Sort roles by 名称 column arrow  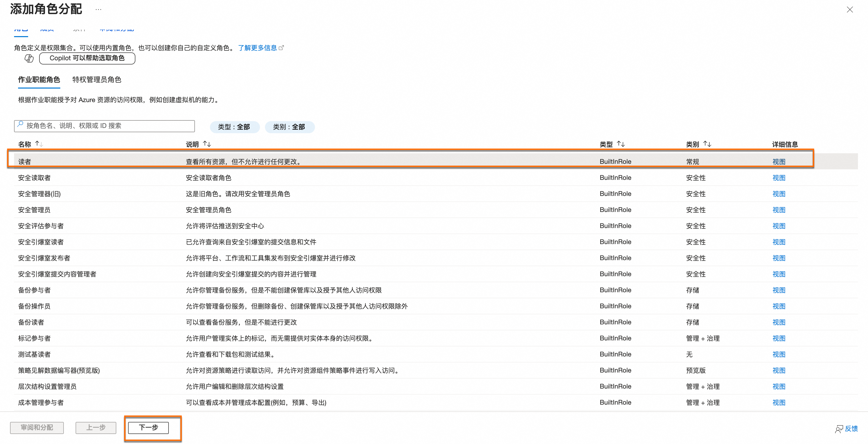(x=39, y=144)
